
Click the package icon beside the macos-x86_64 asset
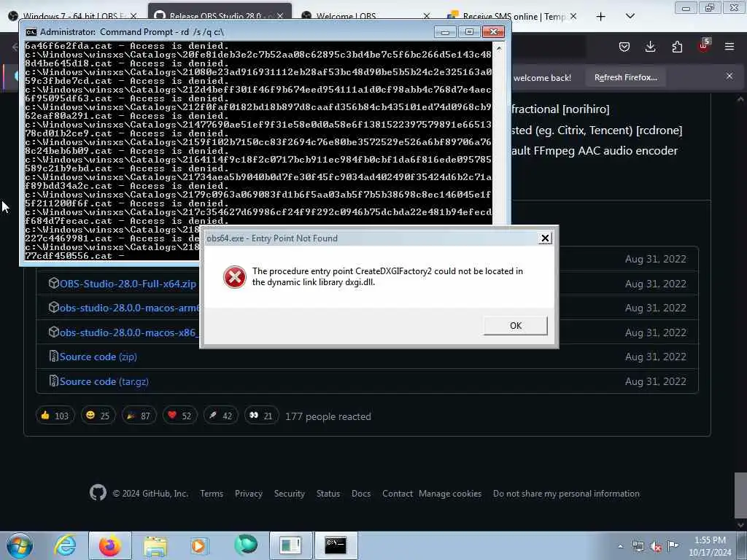tap(54, 332)
